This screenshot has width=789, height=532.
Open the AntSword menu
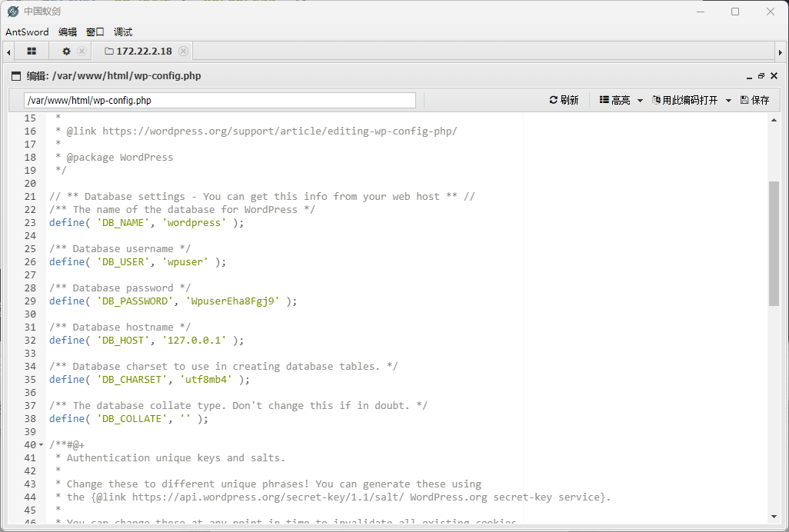[27, 32]
